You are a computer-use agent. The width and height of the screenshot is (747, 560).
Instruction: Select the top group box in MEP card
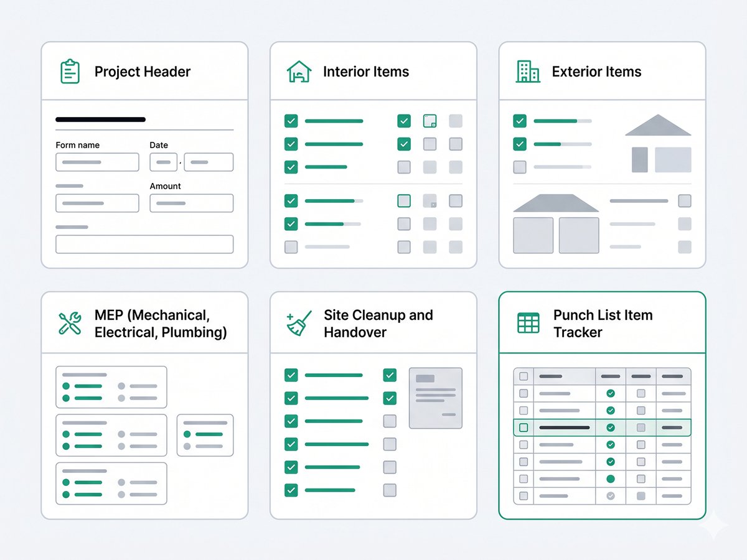tap(111, 387)
